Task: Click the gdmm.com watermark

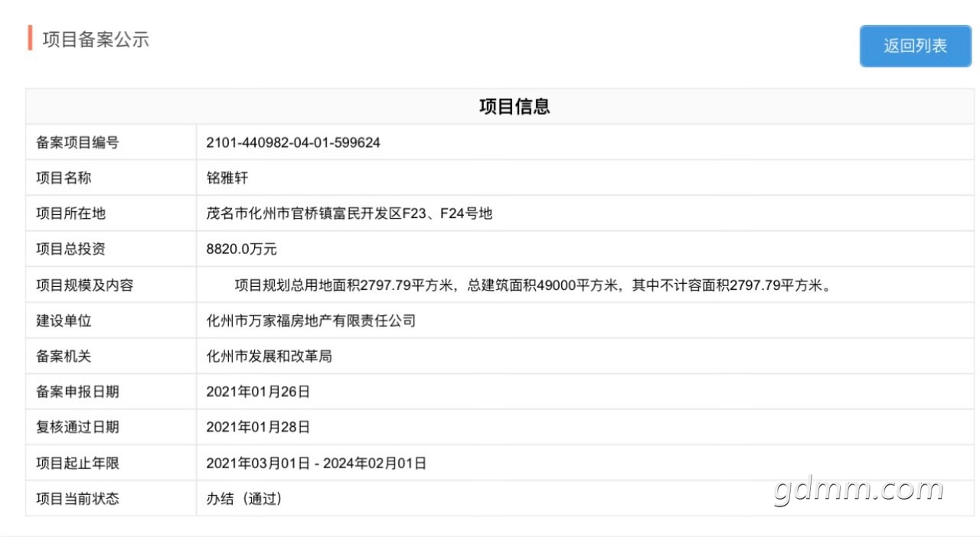Action: click(857, 490)
